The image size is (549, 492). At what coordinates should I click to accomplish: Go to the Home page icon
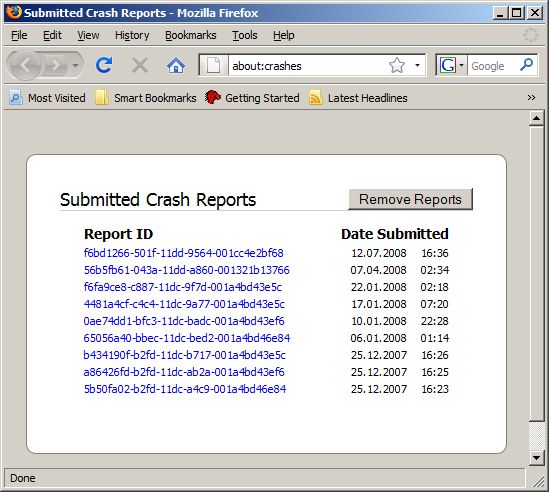point(176,65)
